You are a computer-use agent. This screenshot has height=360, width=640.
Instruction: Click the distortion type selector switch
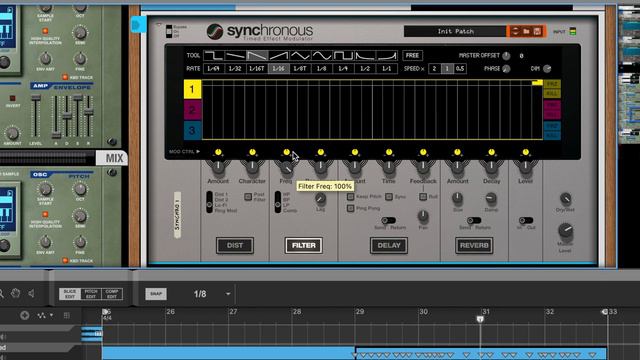coord(209,202)
